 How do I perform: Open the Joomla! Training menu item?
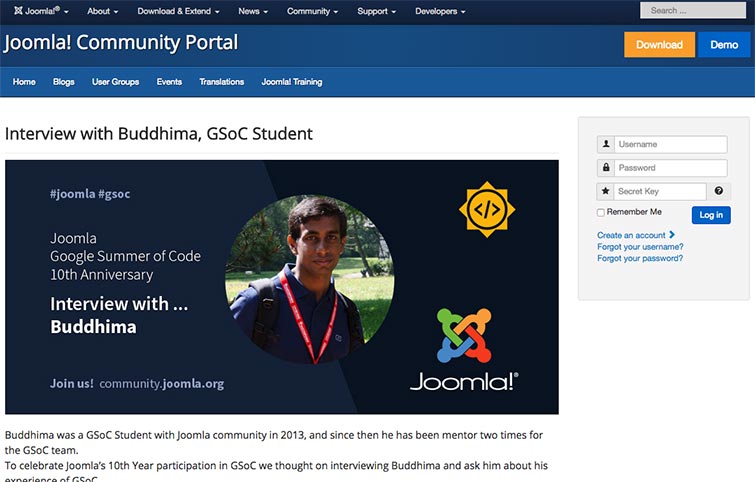[x=292, y=82]
